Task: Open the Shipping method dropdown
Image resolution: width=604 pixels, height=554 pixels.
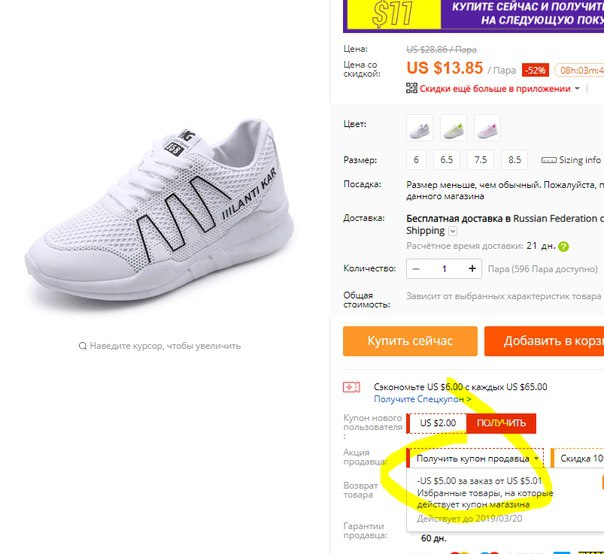Action: [x=453, y=231]
